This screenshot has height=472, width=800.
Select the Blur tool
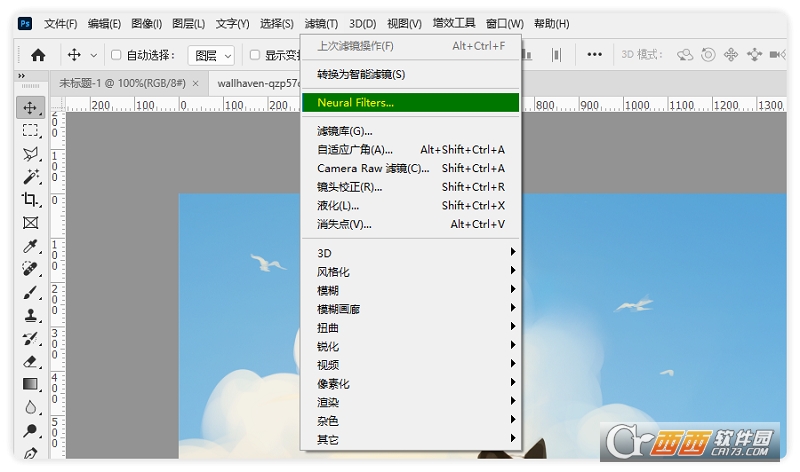coord(30,408)
